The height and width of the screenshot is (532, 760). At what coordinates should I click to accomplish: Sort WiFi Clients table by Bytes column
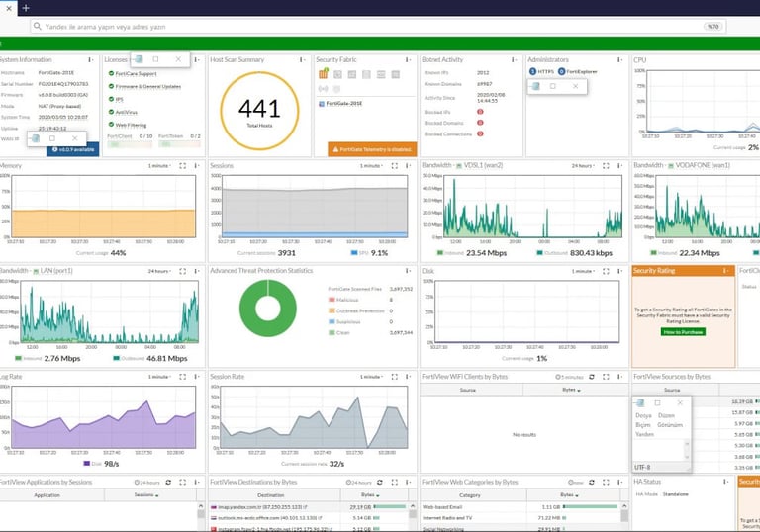[x=571, y=390]
